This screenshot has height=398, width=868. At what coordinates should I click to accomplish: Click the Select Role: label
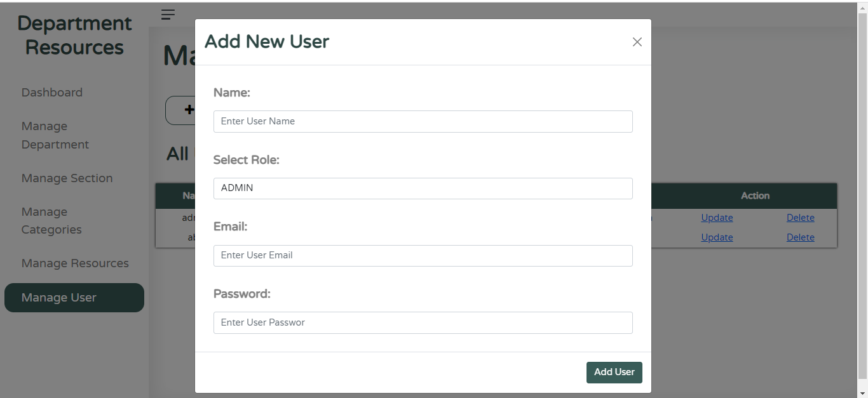tap(247, 160)
